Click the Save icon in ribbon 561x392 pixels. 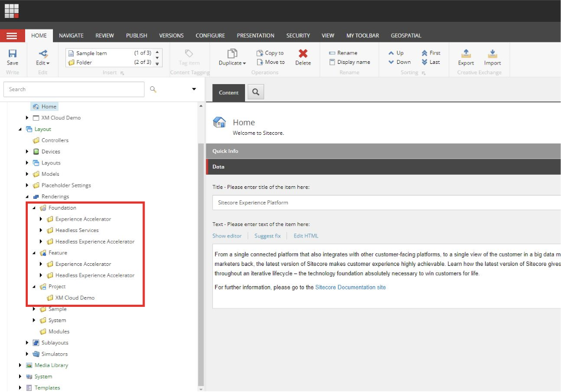12,54
